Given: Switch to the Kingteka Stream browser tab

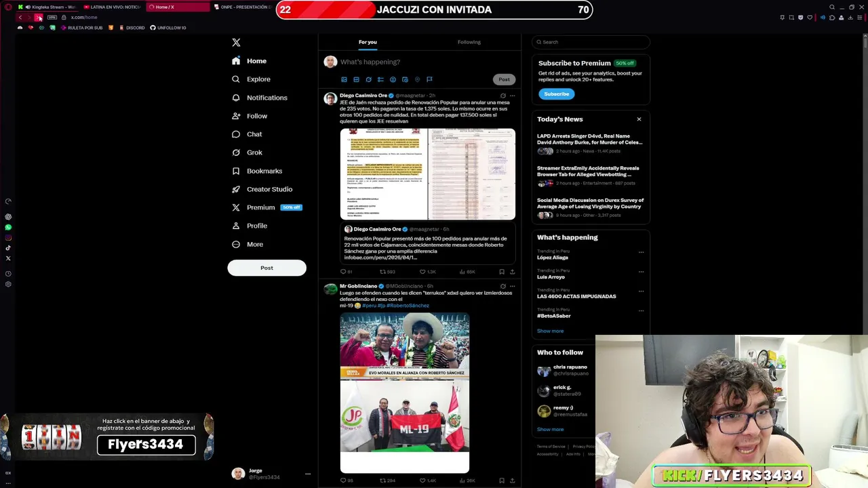Looking at the screenshot, I should [49, 7].
